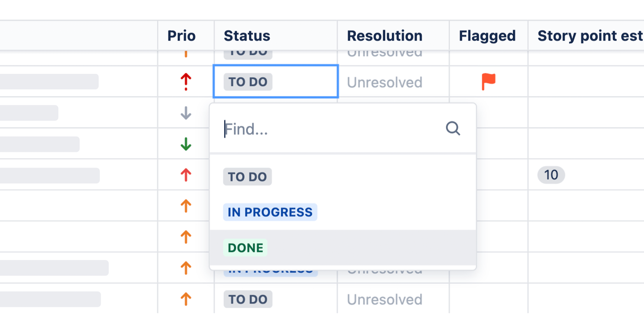Screen dimensions: 644x315
Task: Click the magnifying glass search icon
Action: pos(453,129)
